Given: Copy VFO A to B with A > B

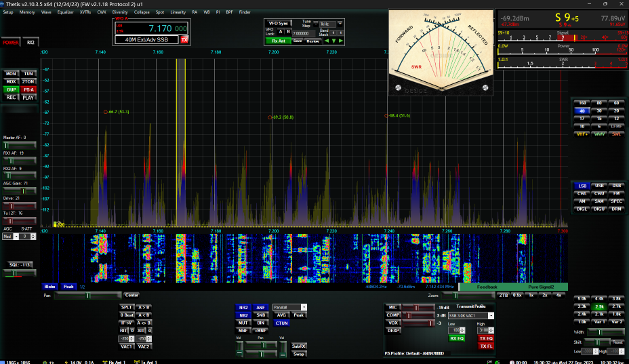Looking at the screenshot, I should 144,308.
